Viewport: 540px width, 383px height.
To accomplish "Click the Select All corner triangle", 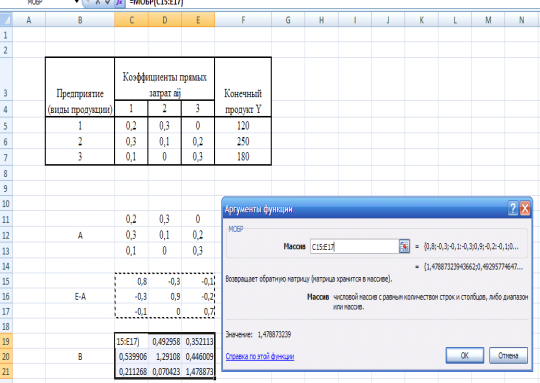I will tap(6, 20).
